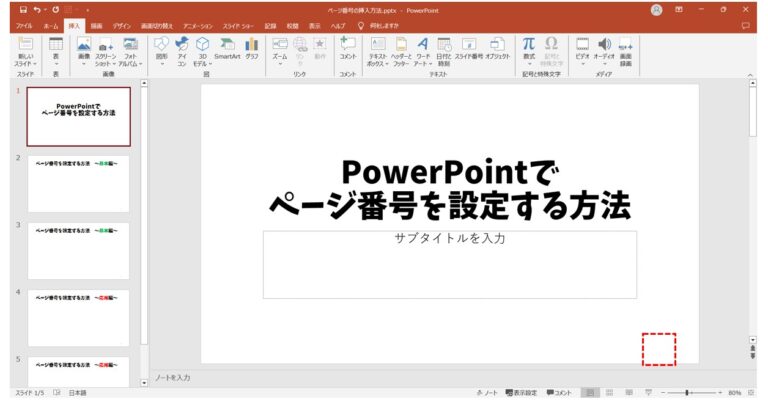The width and height of the screenshot is (768, 402).
Task: Add a new Comment (コメント) from ribbon
Action: (348, 48)
